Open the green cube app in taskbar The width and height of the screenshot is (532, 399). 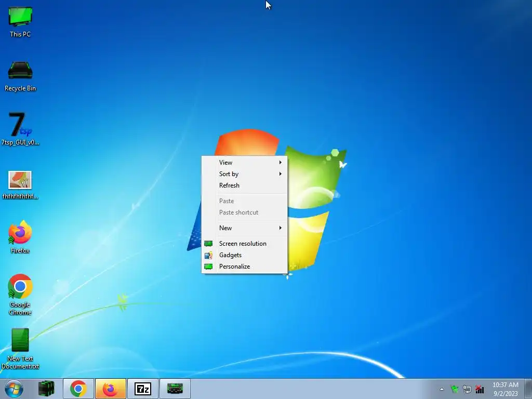46,389
